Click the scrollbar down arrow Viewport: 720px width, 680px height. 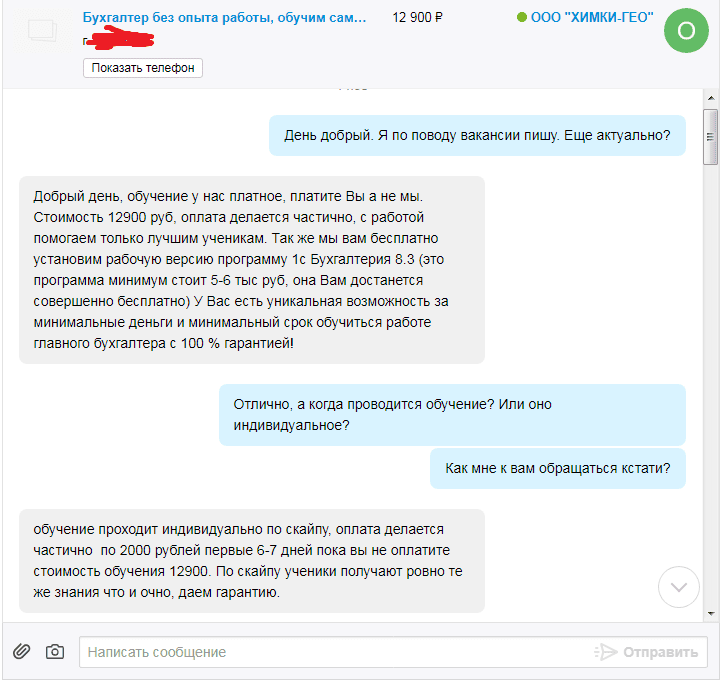[711, 613]
